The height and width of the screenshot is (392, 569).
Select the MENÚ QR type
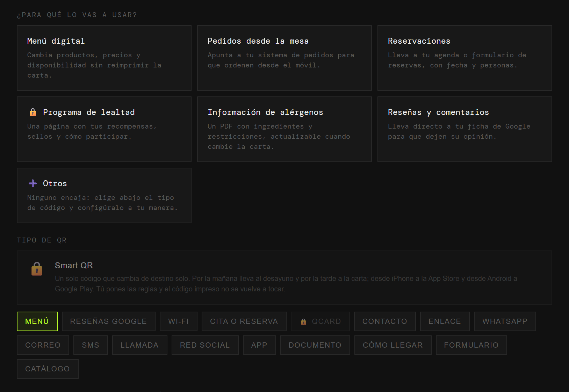point(37,321)
